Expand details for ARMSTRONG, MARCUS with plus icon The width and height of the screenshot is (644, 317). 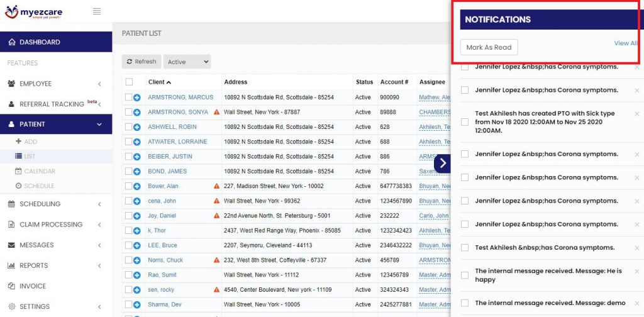136,97
